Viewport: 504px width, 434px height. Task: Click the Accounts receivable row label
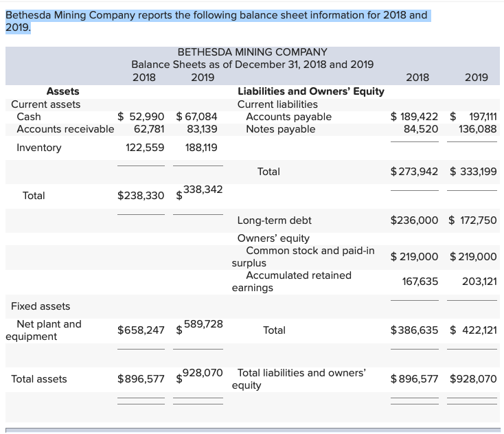point(65,129)
